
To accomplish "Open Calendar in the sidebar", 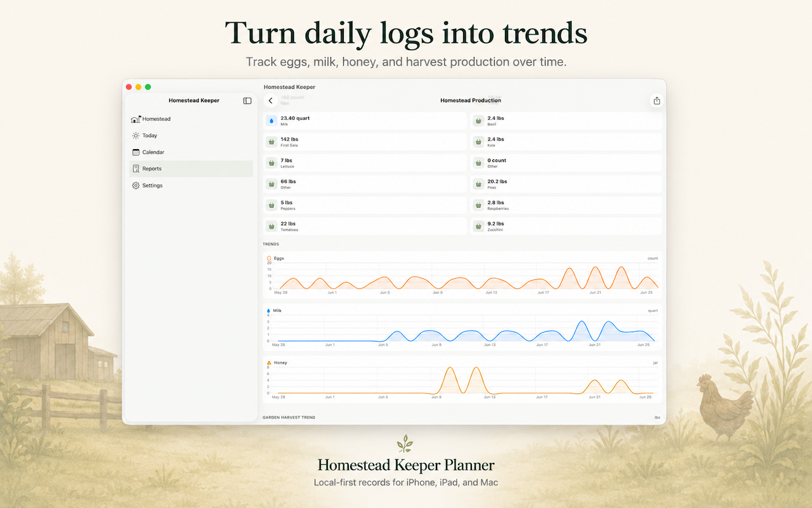I will point(191,152).
